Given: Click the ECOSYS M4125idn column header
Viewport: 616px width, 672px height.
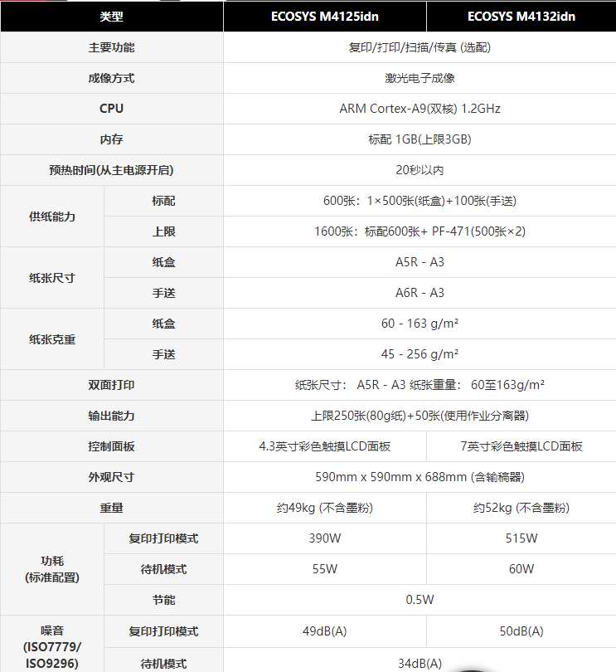Looking at the screenshot, I should [x=325, y=17].
